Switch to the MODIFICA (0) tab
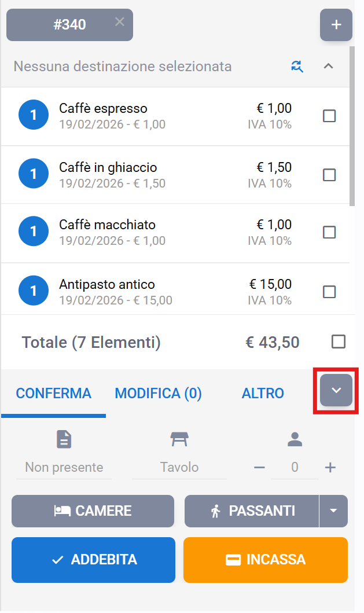Image resolution: width=364 pixels, height=613 pixels. pyautogui.click(x=158, y=394)
